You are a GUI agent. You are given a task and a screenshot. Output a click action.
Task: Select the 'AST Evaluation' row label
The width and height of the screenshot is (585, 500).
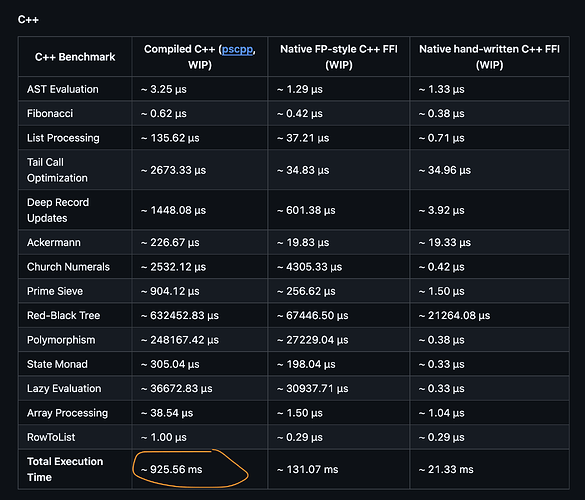click(63, 89)
